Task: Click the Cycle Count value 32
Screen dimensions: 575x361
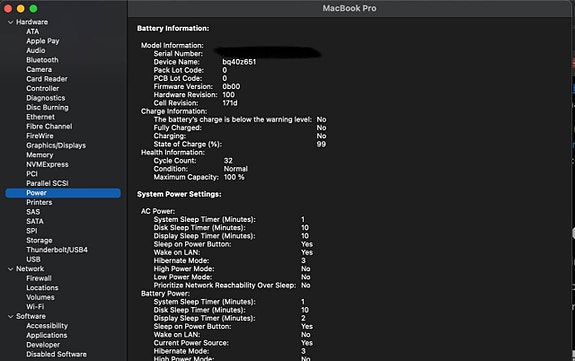Action: coord(228,161)
